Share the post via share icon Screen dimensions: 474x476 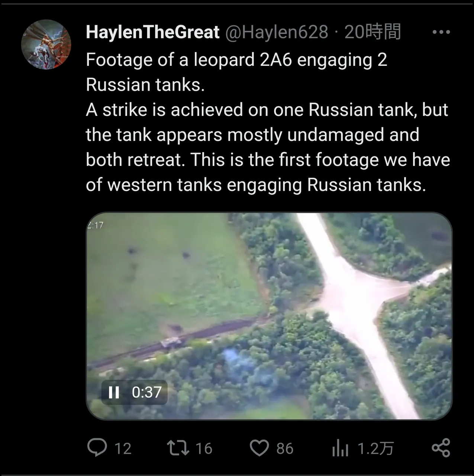pos(441,448)
